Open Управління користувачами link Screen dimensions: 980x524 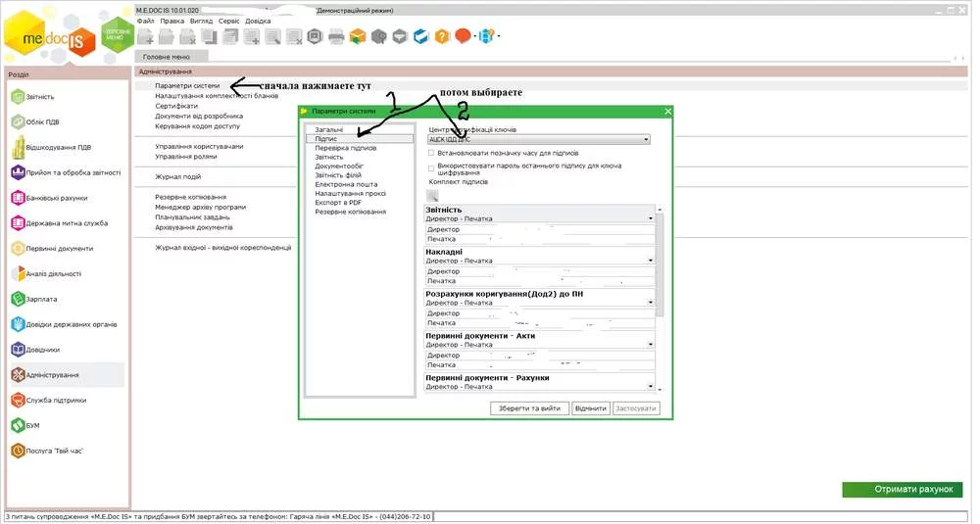point(199,146)
